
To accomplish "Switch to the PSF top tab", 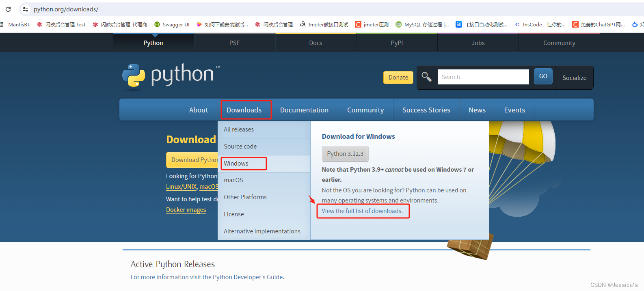I will 234,43.
